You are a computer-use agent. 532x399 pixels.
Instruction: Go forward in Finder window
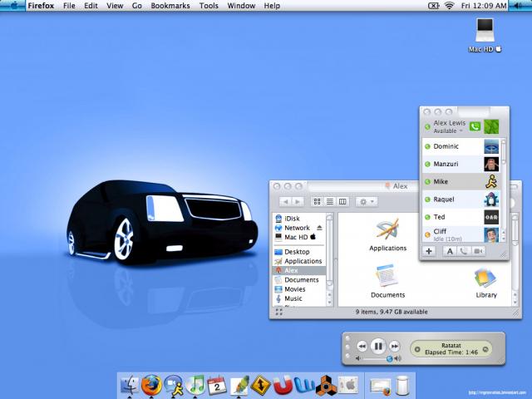[298, 201]
